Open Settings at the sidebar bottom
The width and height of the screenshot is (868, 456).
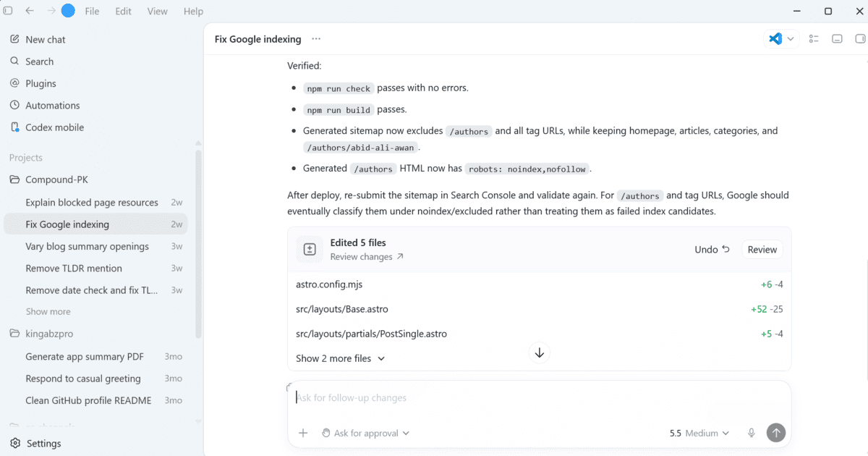[43, 443]
